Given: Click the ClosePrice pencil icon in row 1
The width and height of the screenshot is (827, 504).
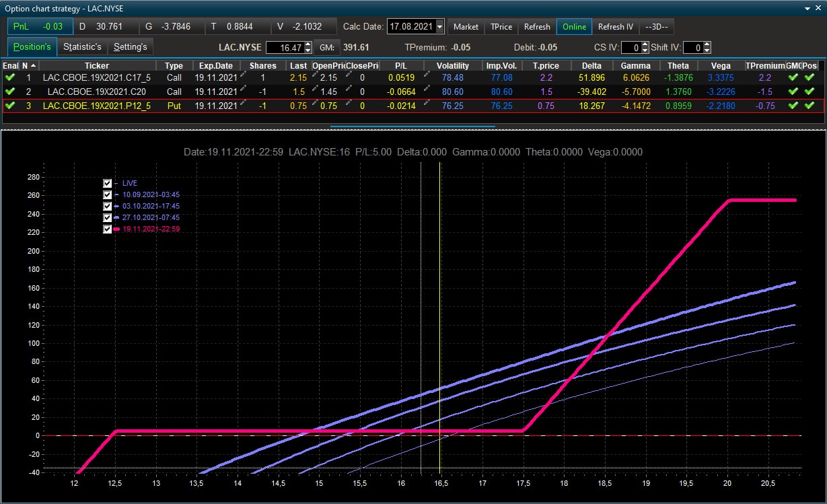Looking at the screenshot, I should tap(349, 76).
